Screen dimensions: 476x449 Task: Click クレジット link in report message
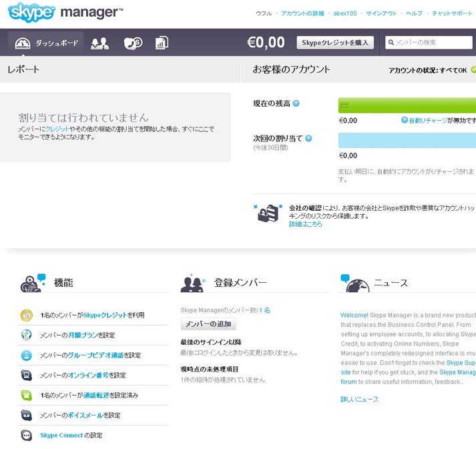click(x=57, y=129)
